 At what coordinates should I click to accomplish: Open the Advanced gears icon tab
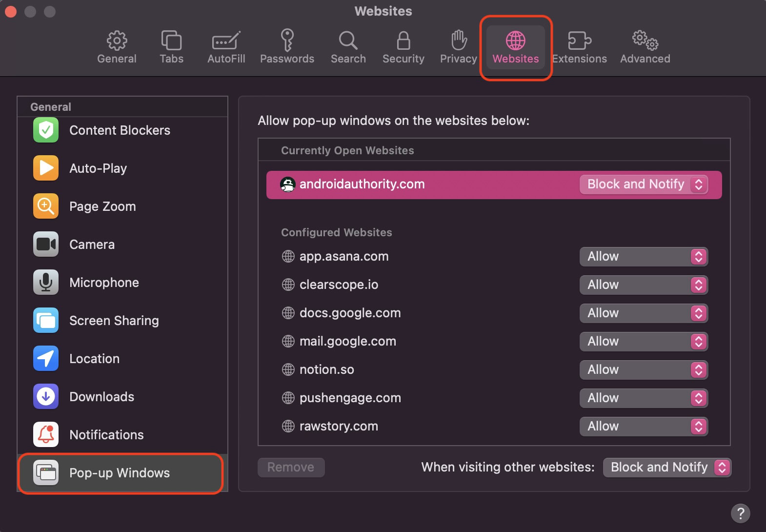pyautogui.click(x=645, y=41)
